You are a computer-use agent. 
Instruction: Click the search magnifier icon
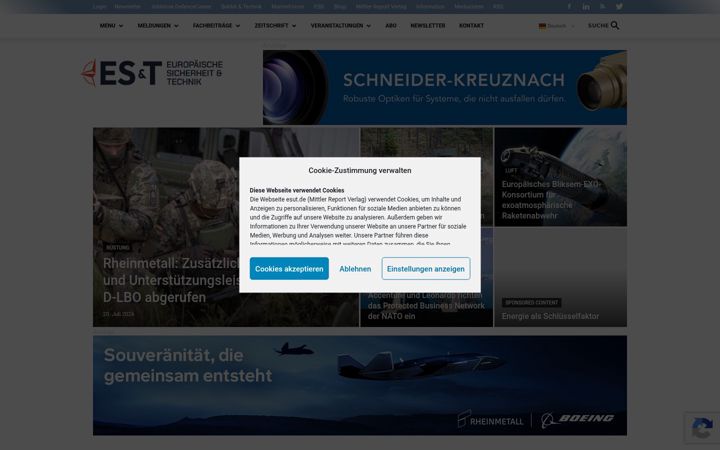pos(615,25)
